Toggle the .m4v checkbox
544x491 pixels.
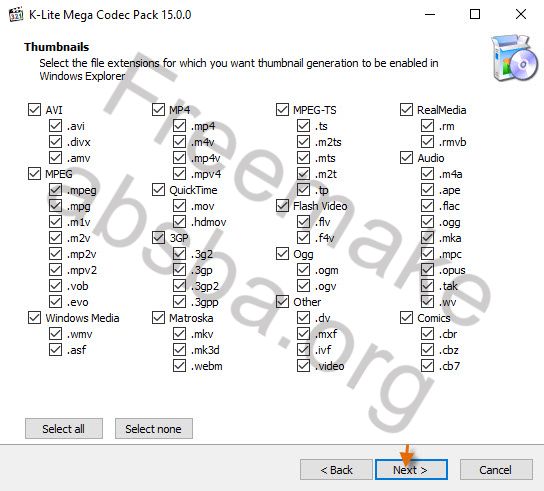[179, 142]
